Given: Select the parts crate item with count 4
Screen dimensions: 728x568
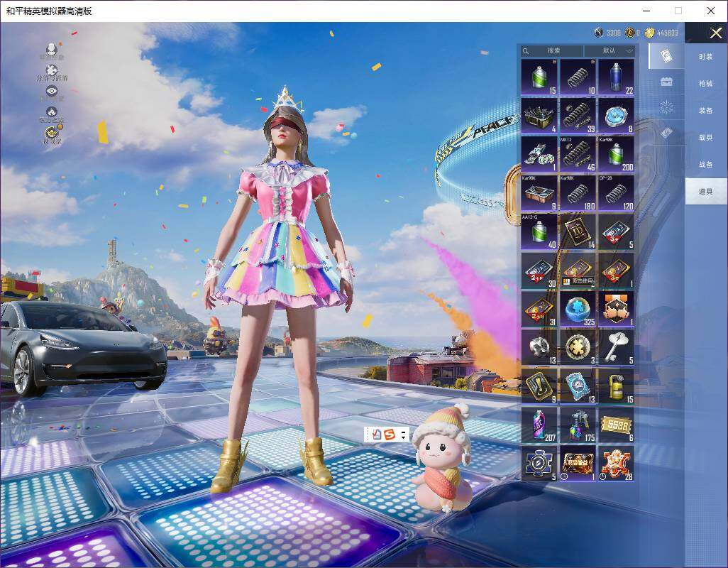Looking at the screenshot, I should pyautogui.click(x=539, y=116).
